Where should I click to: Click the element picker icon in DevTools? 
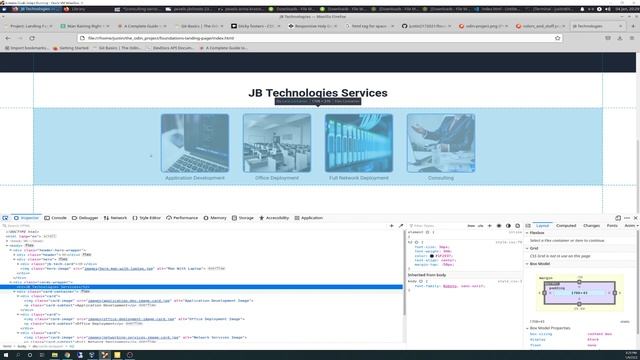click(5, 218)
